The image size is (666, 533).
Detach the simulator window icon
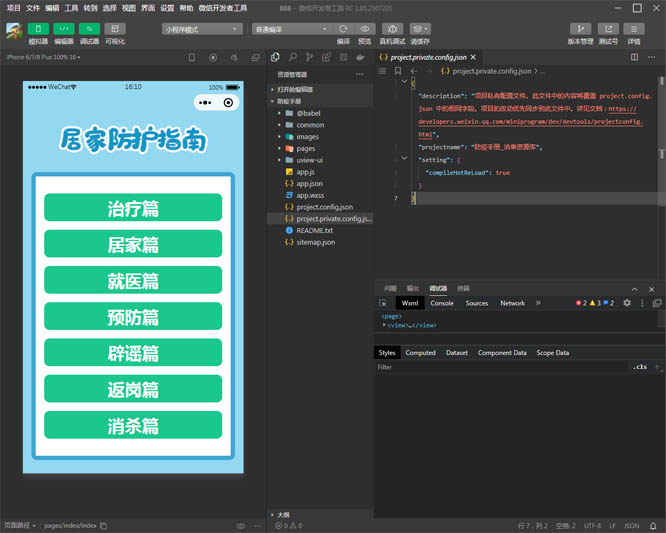255,57
